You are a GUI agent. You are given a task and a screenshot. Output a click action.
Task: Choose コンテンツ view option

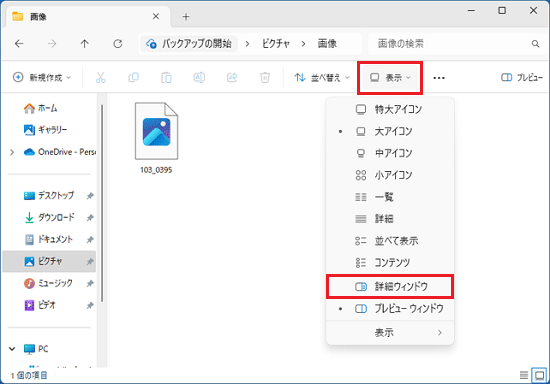pos(390,263)
